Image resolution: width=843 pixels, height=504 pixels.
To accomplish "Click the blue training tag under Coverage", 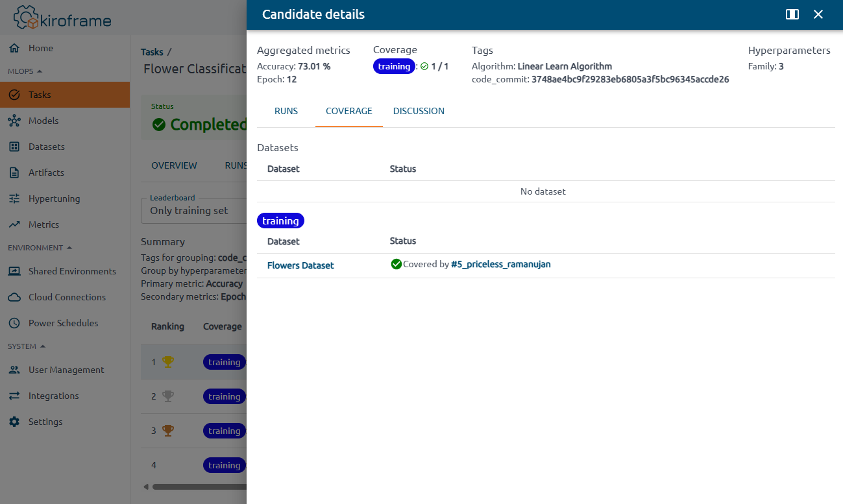I will pos(394,66).
